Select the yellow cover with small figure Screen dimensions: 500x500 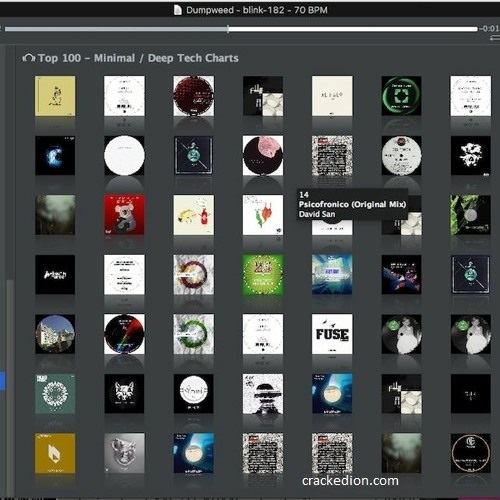[55, 96]
